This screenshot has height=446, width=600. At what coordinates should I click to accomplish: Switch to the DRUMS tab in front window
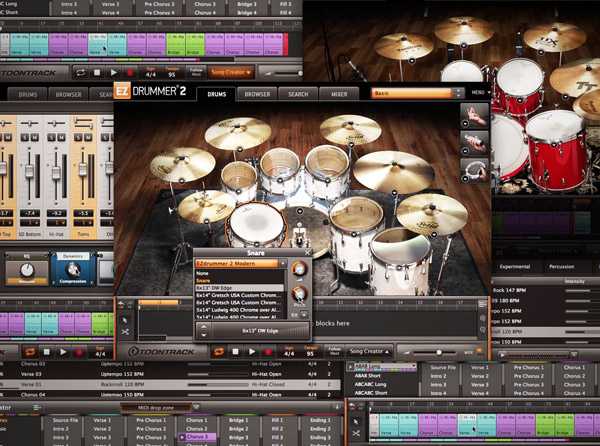[217, 94]
